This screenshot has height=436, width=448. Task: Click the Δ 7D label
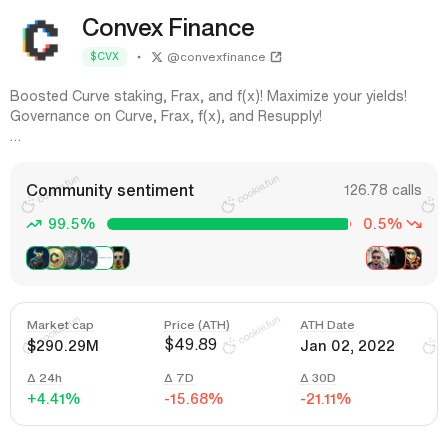pos(179,378)
